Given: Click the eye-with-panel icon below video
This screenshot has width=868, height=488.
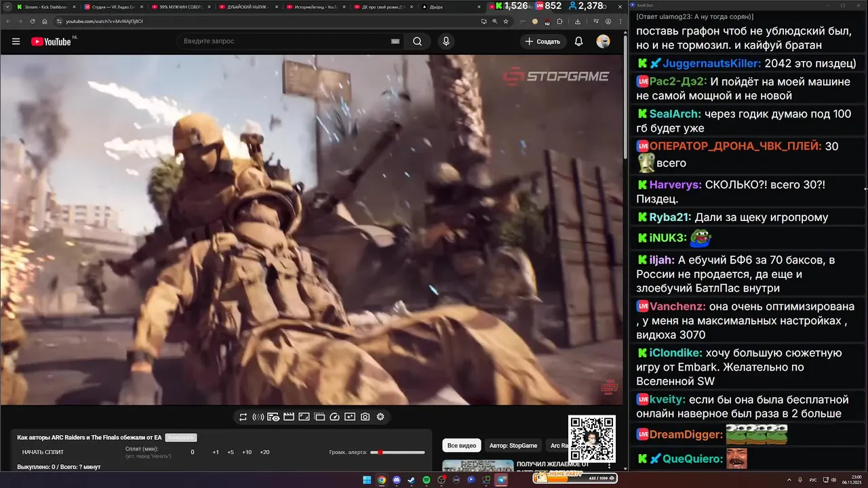Looking at the screenshot, I should click(273, 417).
